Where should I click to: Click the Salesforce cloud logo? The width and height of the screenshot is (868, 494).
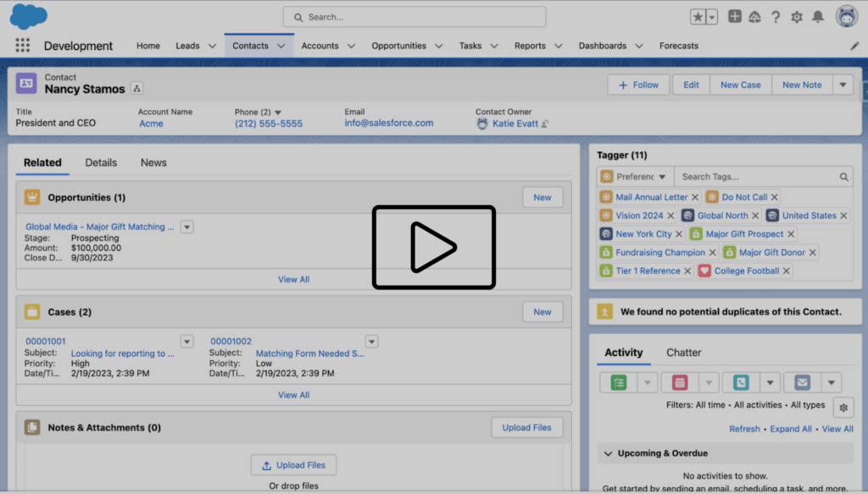28,16
